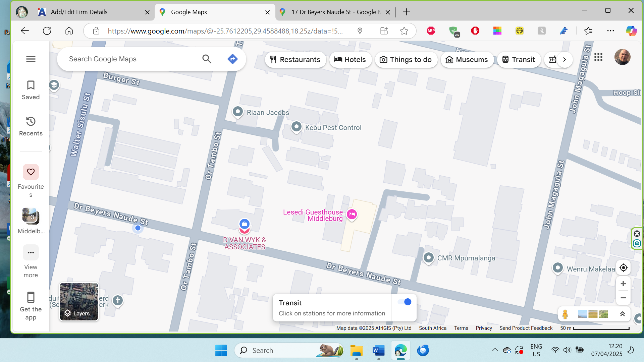Image resolution: width=644 pixels, height=362 pixels.
Task: Click Get the app phone icon
Action: coord(31,297)
